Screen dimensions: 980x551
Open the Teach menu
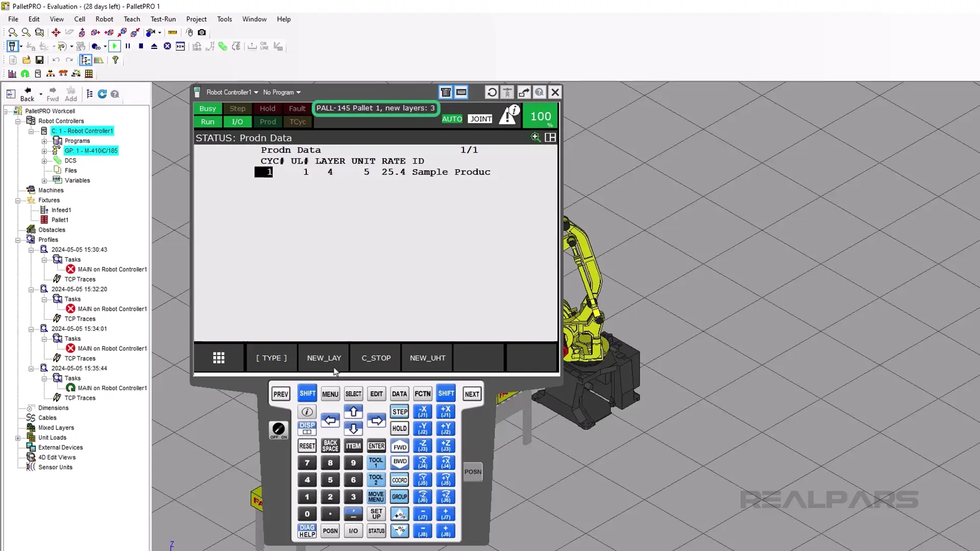(132, 19)
